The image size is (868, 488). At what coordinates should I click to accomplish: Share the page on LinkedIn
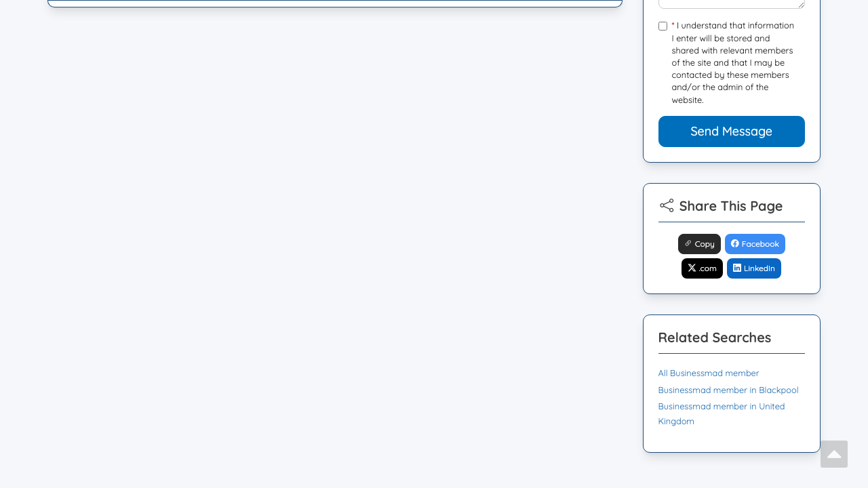coord(754,268)
